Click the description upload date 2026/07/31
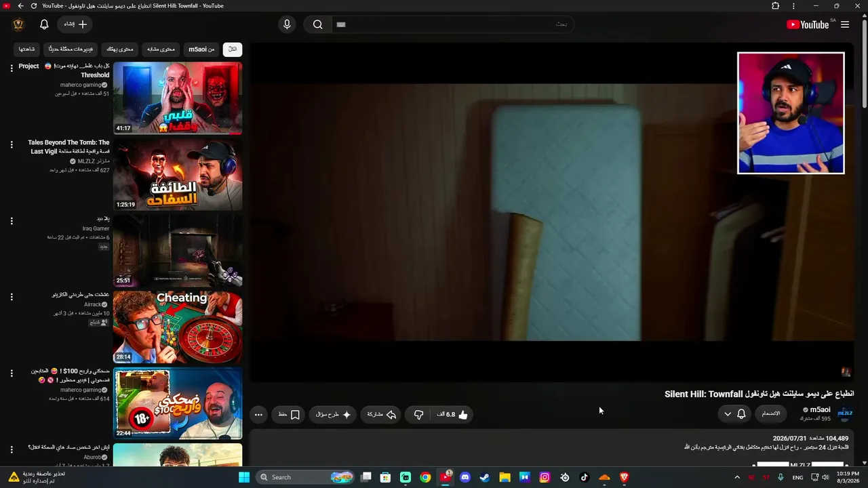 pyautogui.click(x=789, y=439)
